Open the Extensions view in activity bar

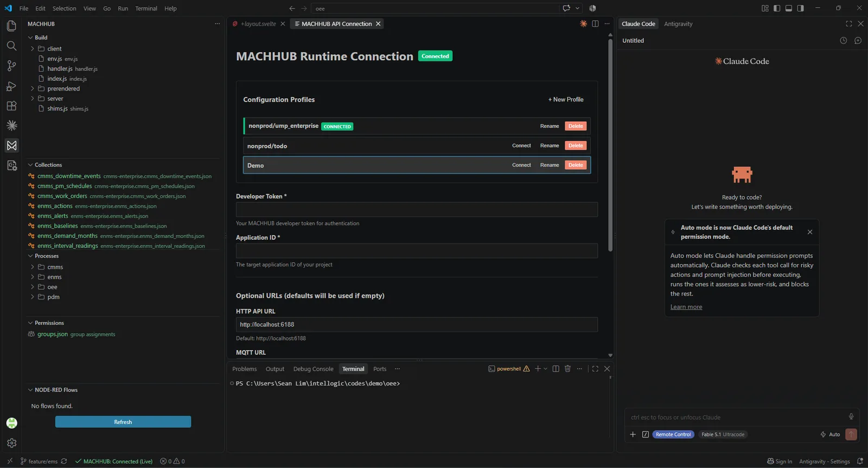point(11,106)
